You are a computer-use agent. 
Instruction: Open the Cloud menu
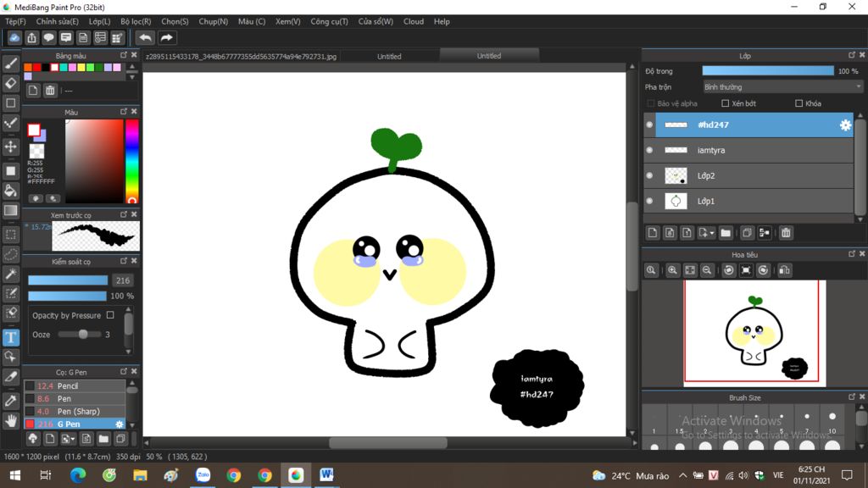coord(414,21)
